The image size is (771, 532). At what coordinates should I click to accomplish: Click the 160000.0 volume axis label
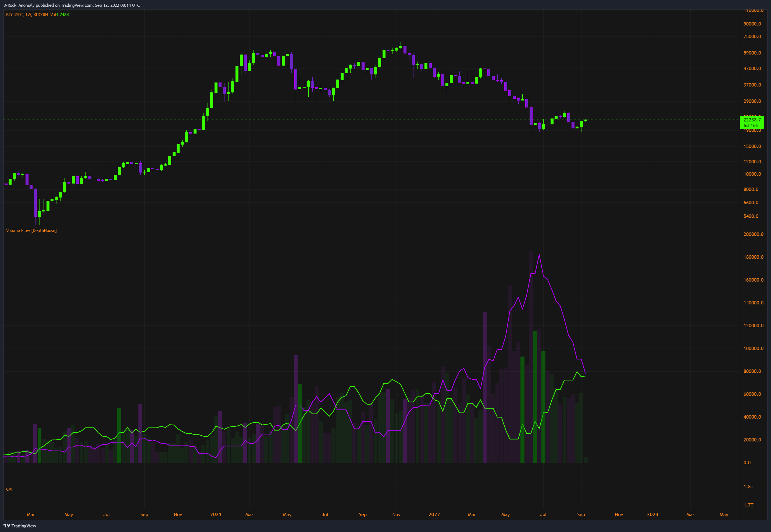point(754,280)
